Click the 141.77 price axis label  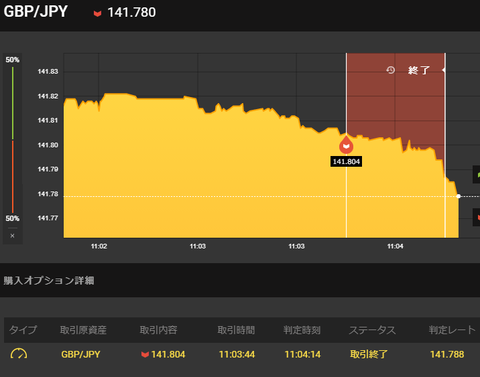[48, 218]
